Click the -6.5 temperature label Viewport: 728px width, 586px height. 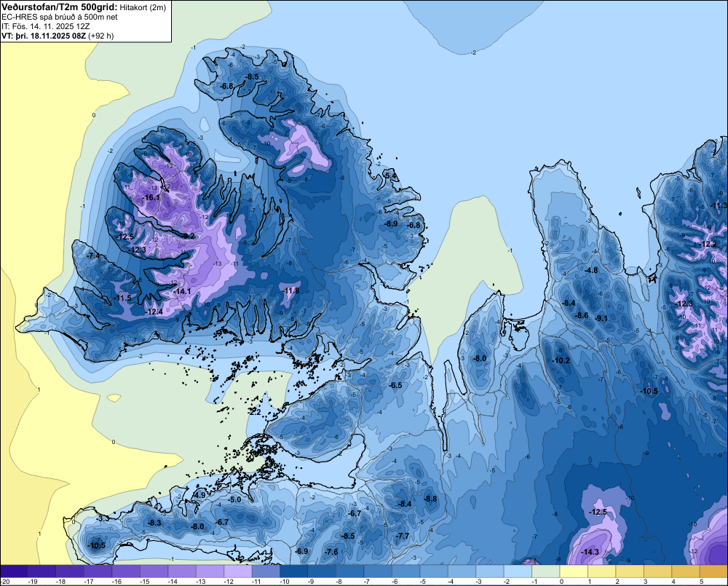pyautogui.click(x=395, y=385)
